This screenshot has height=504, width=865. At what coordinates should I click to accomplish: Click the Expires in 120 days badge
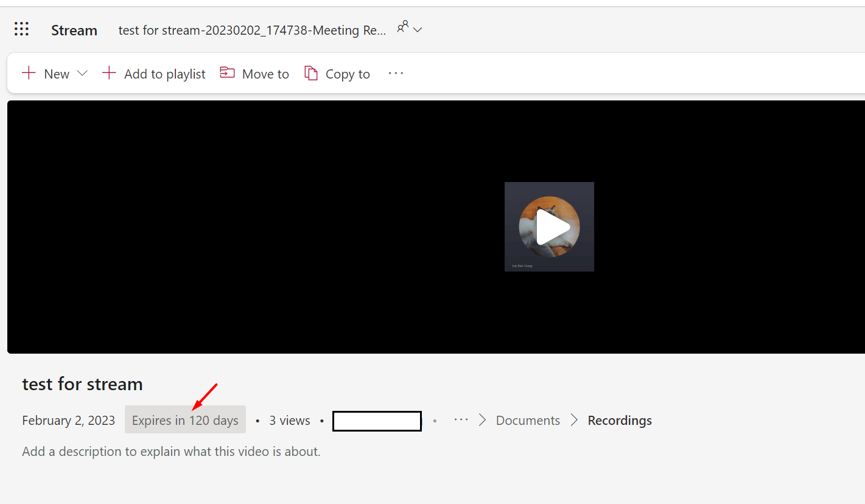[185, 420]
